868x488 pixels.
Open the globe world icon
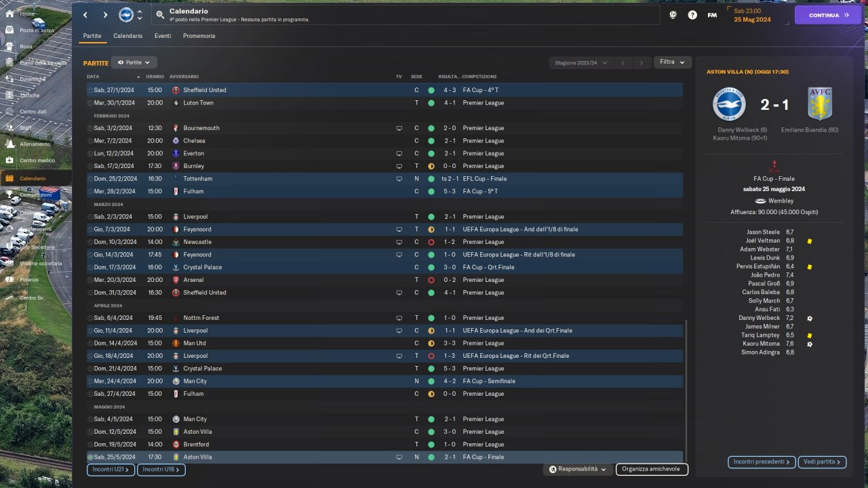(x=673, y=15)
